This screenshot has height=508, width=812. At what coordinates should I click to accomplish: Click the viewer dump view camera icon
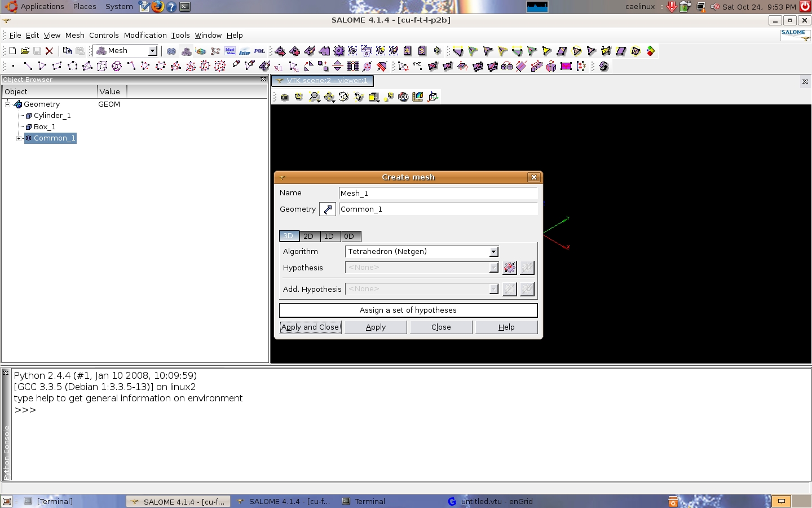[x=285, y=97]
